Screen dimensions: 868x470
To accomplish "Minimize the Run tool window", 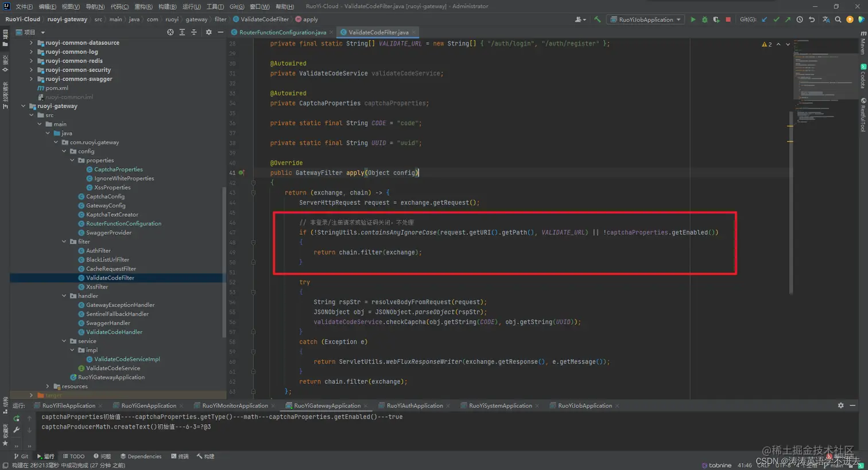I will [x=852, y=405].
